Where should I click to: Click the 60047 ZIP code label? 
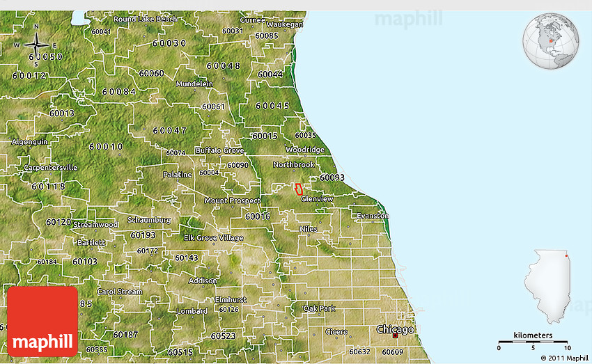tap(169, 130)
